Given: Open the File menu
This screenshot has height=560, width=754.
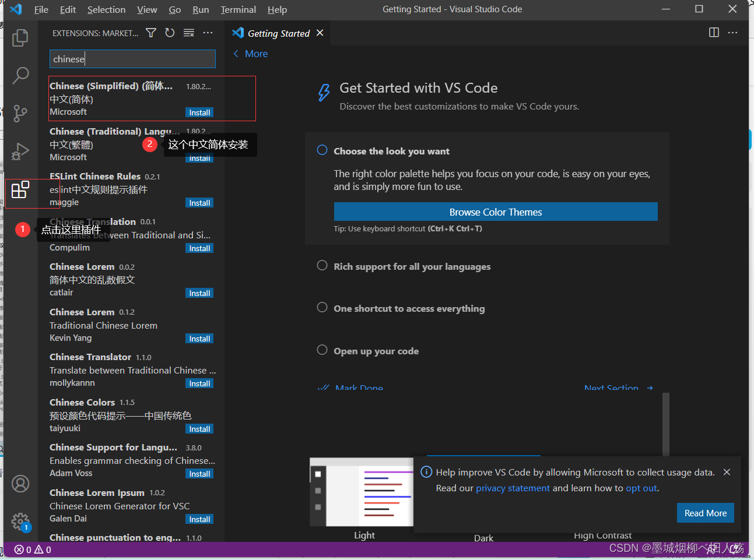Looking at the screenshot, I should point(41,9).
